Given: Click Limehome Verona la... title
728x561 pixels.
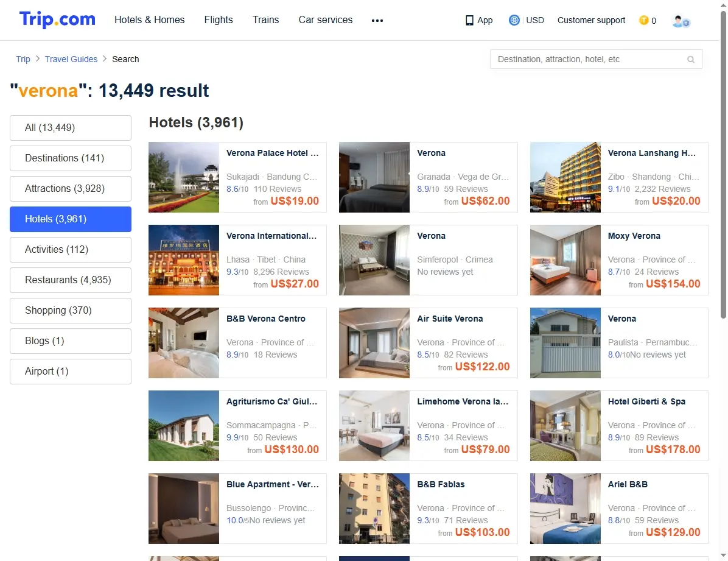Looking at the screenshot, I should [x=463, y=401].
